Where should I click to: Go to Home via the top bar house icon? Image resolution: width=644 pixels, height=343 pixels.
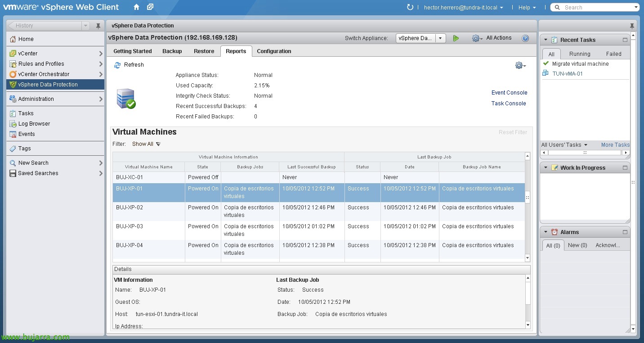[x=137, y=7]
